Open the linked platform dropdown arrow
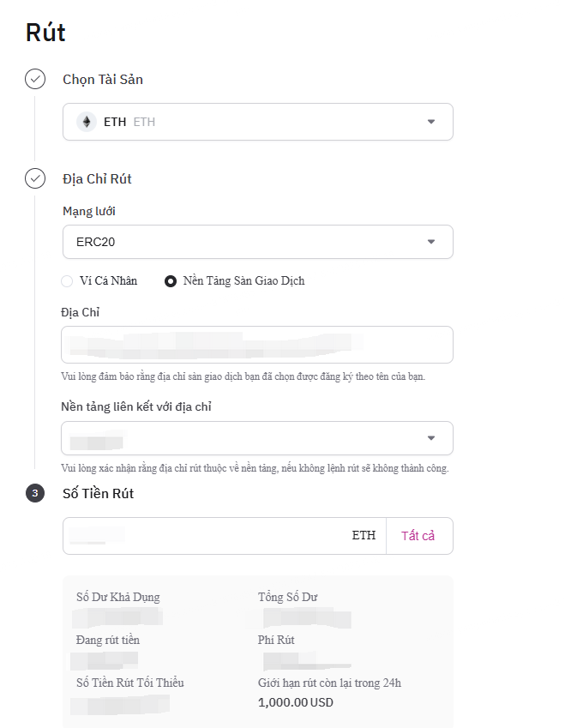The height and width of the screenshot is (728, 565). (x=431, y=438)
